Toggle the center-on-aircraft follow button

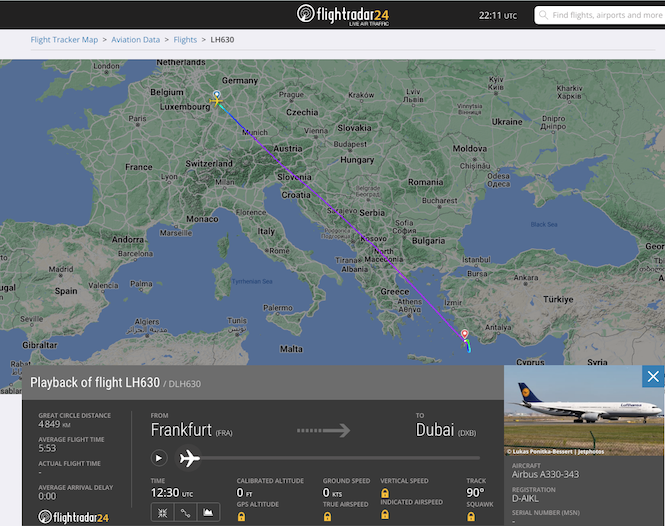pyautogui.click(x=162, y=513)
